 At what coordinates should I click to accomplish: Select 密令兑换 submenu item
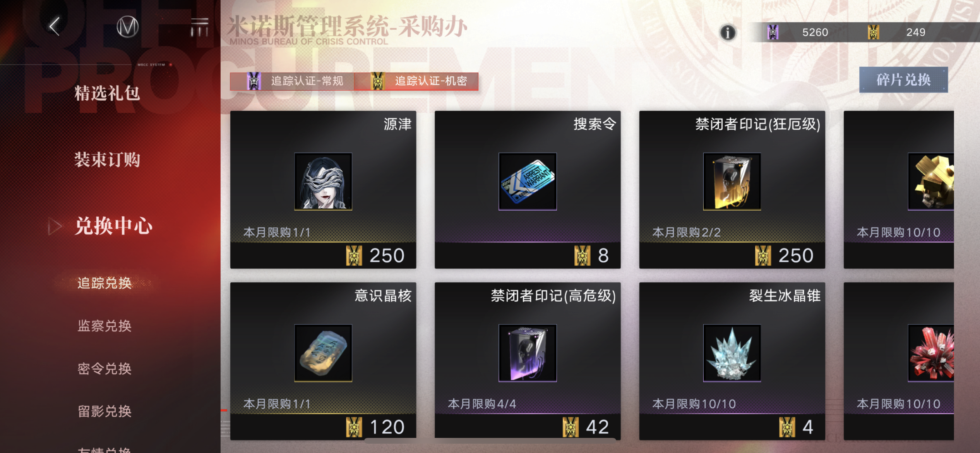point(105,369)
